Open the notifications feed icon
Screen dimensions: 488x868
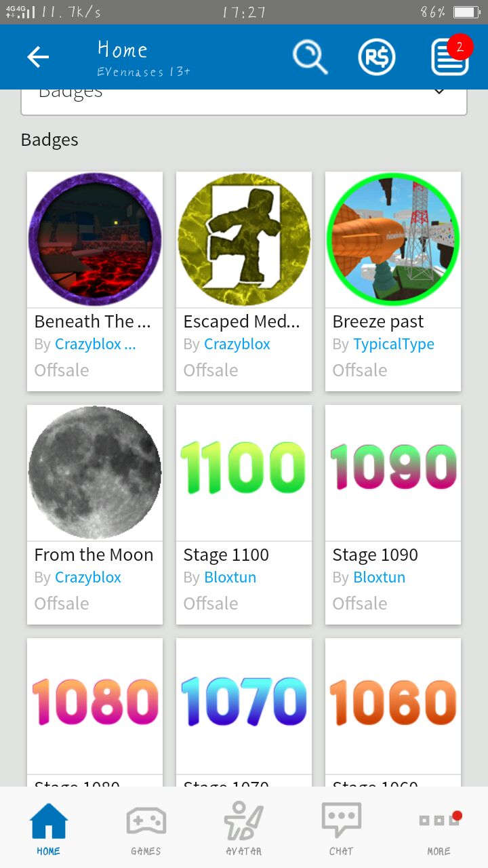pyautogui.click(x=449, y=57)
